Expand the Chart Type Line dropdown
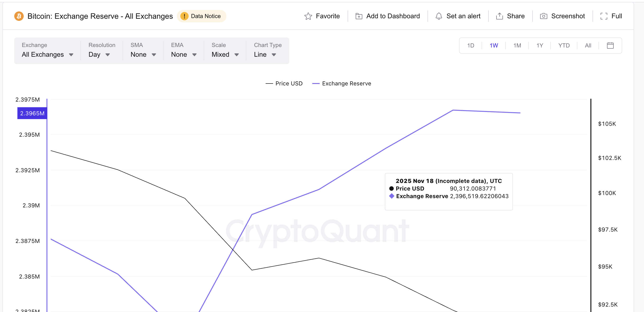This screenshot has width=644, height=312. [x=265, y=55]
